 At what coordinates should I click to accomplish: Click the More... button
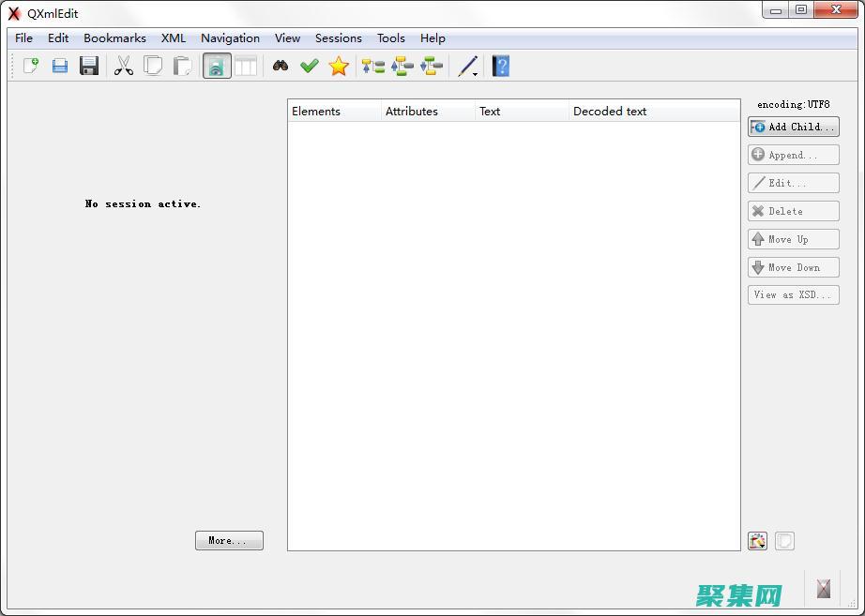click(229, 540)
